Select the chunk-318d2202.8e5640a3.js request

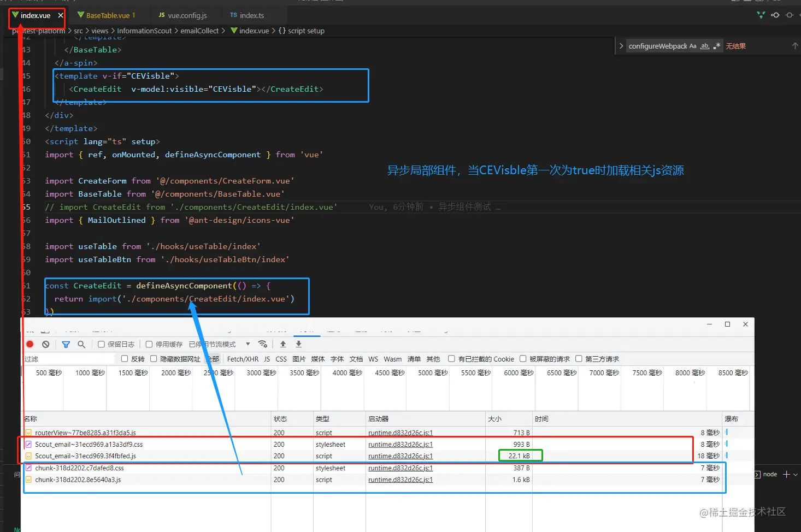tap(78, 480)
